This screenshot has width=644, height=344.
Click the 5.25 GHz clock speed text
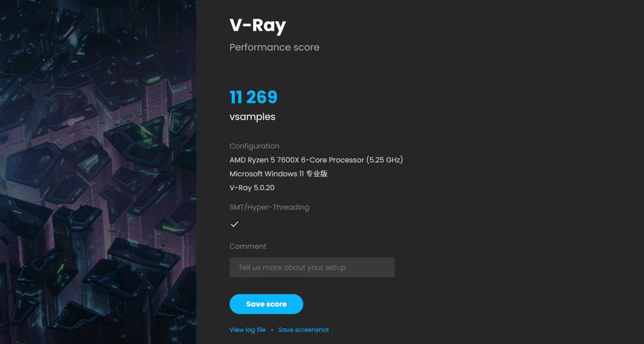[x=385, y=160]
